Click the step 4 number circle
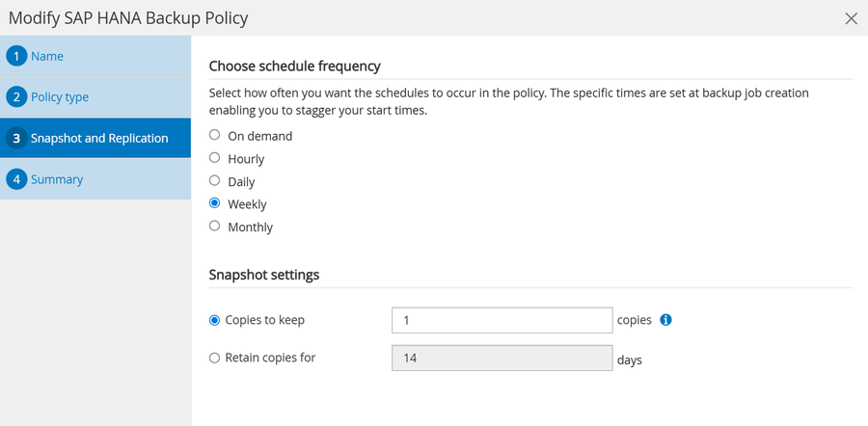 (x=16, y=180)
